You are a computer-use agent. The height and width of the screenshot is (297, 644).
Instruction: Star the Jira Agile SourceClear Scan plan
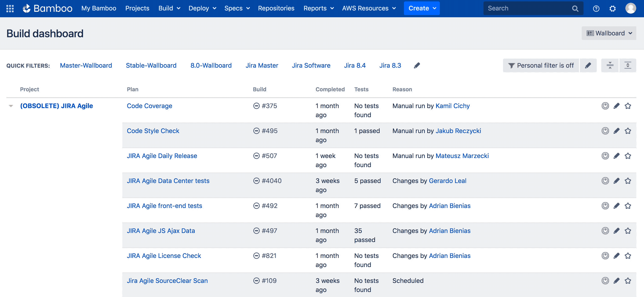[x=628, y=280]
